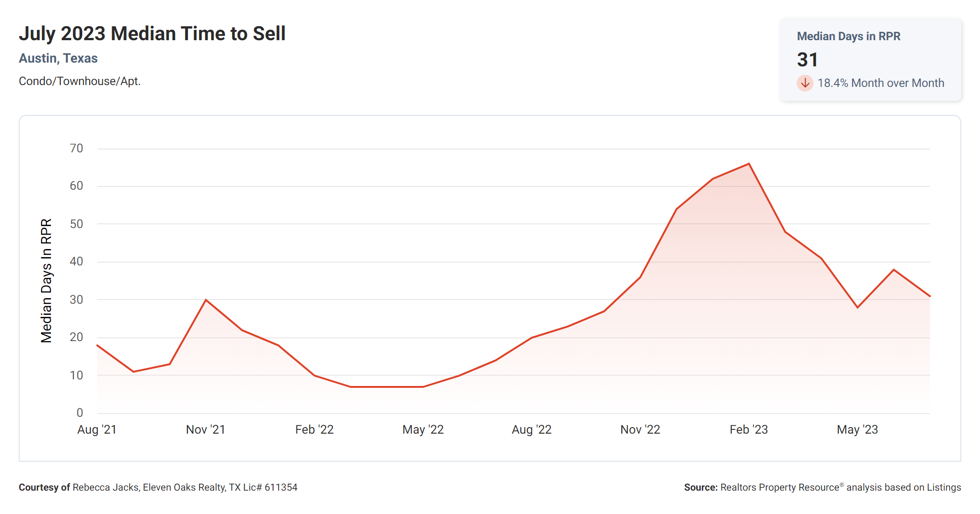This screenshot has height=514, width=980.
Task: Click the Aug '22 x-axis label
Action: (532, 429)
